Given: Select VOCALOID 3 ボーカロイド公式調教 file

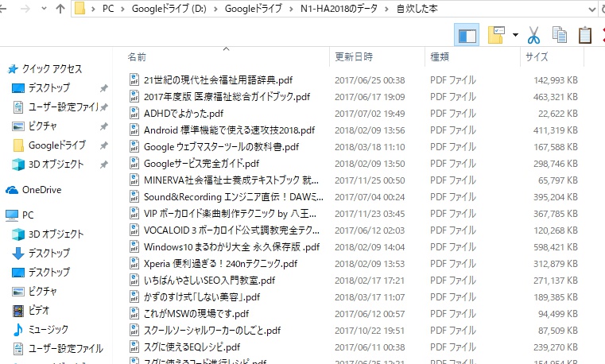Looking at the screenshot, I should tap(231, 230).
